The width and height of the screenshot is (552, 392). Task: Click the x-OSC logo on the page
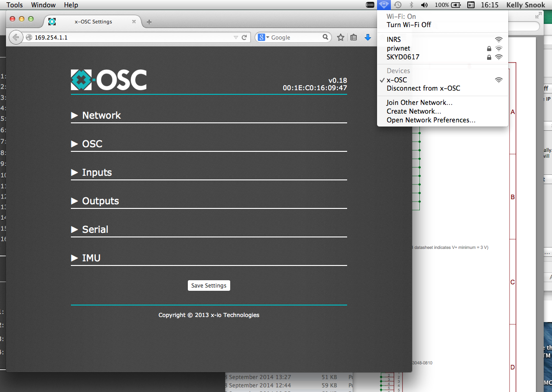click(109, 80)
